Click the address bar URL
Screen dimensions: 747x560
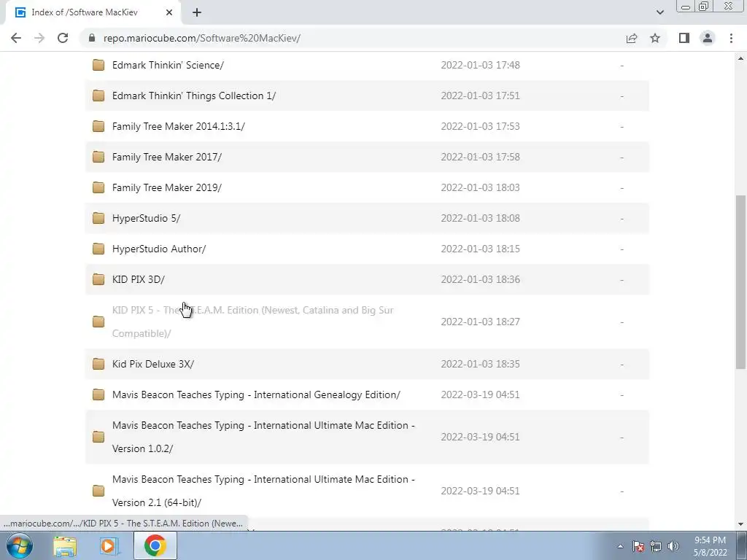tap(202, 38)
